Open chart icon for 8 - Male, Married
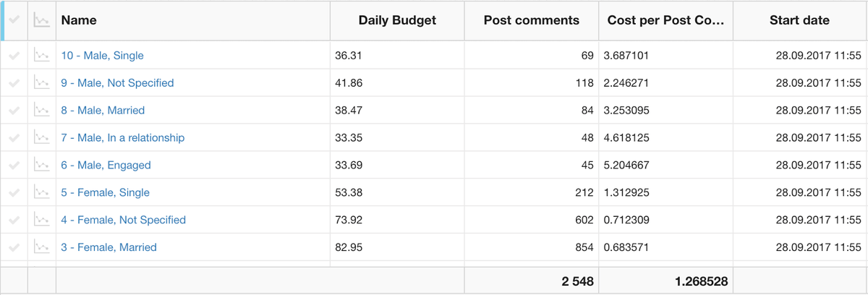 (42, 110)
